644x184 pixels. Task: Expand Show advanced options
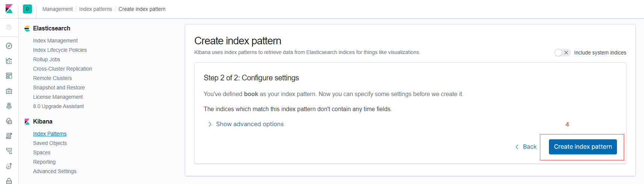click(x=249, y=124)
